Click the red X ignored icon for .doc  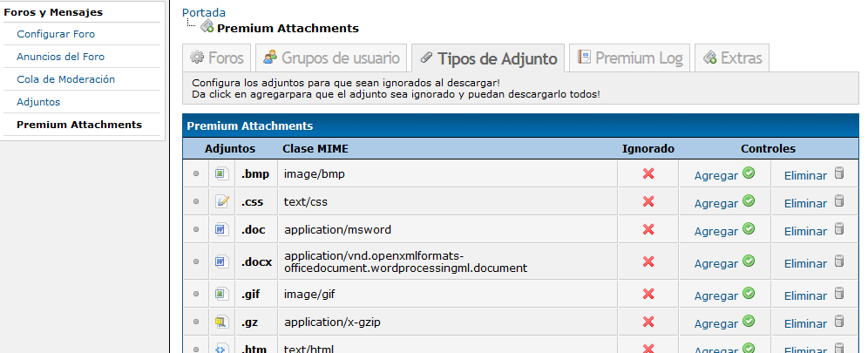(648, 229)
